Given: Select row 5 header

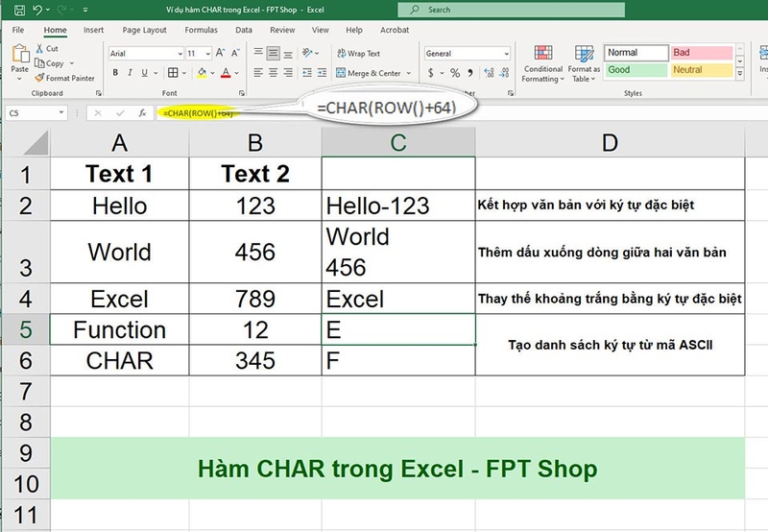Looking at the screenshot, I should [x=26, y=329].
